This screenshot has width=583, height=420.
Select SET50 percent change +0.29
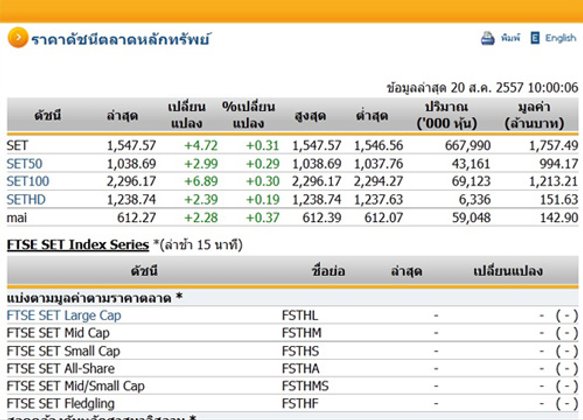pyautogui.click(x=262, y=164)
